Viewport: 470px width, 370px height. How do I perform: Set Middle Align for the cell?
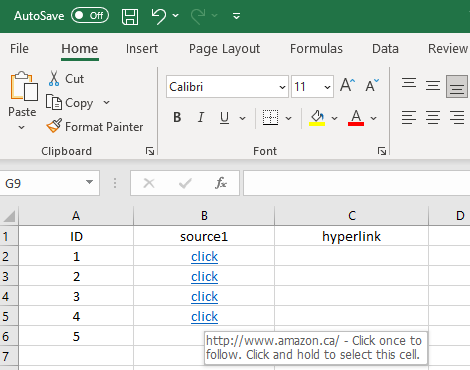coord(433,86)
